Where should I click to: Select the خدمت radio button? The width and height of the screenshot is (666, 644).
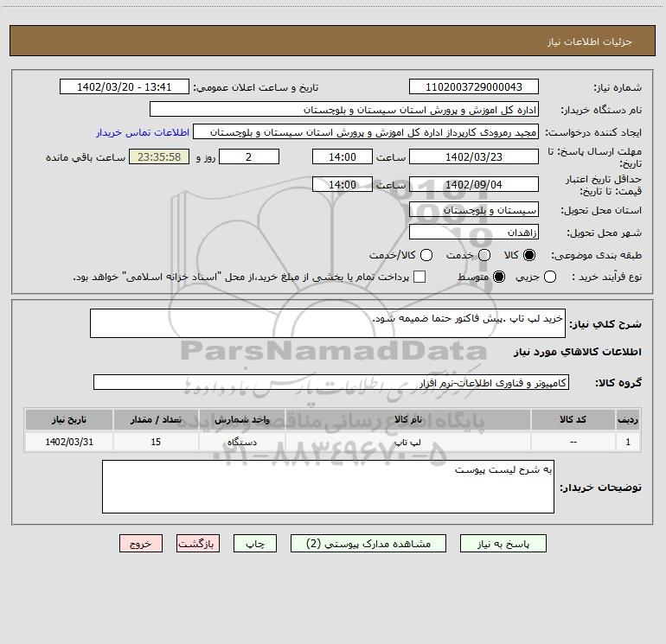coord(484,255)
